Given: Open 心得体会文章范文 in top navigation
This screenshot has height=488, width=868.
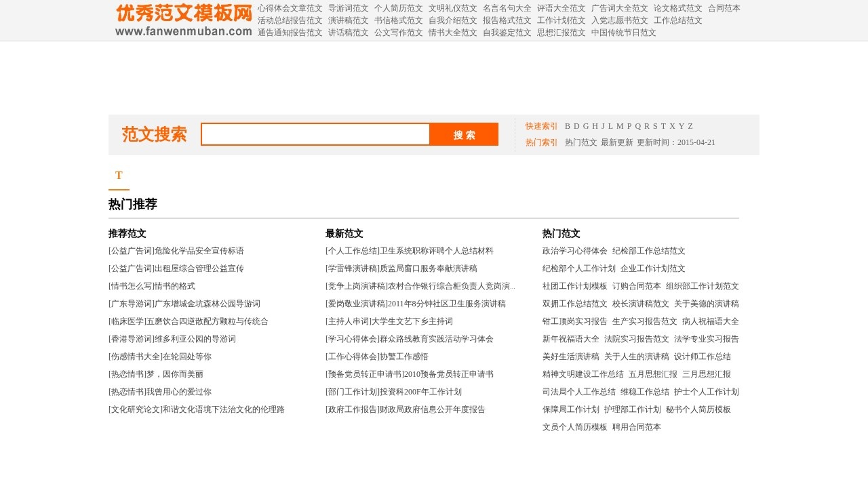Looking at the screenshot, I should coord(290,8).
